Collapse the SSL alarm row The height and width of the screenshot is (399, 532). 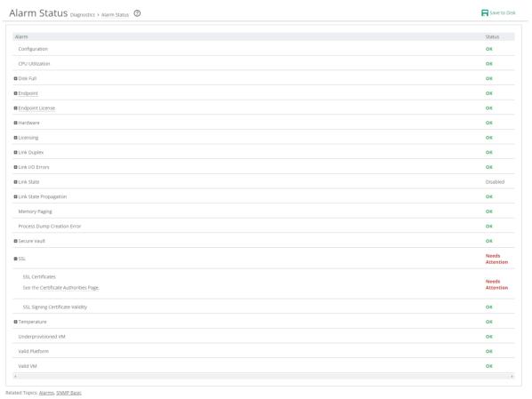(x=16, y=259)
